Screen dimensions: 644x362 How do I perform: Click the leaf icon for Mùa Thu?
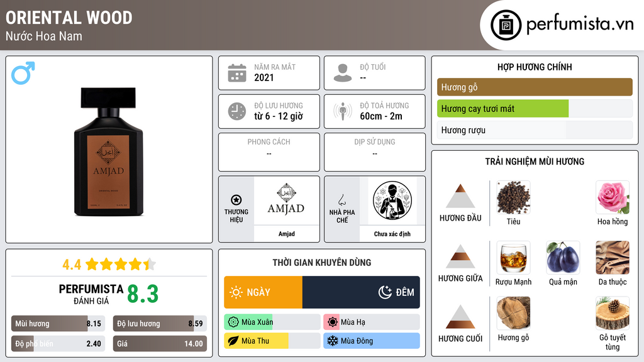click(x=233, y=341)
